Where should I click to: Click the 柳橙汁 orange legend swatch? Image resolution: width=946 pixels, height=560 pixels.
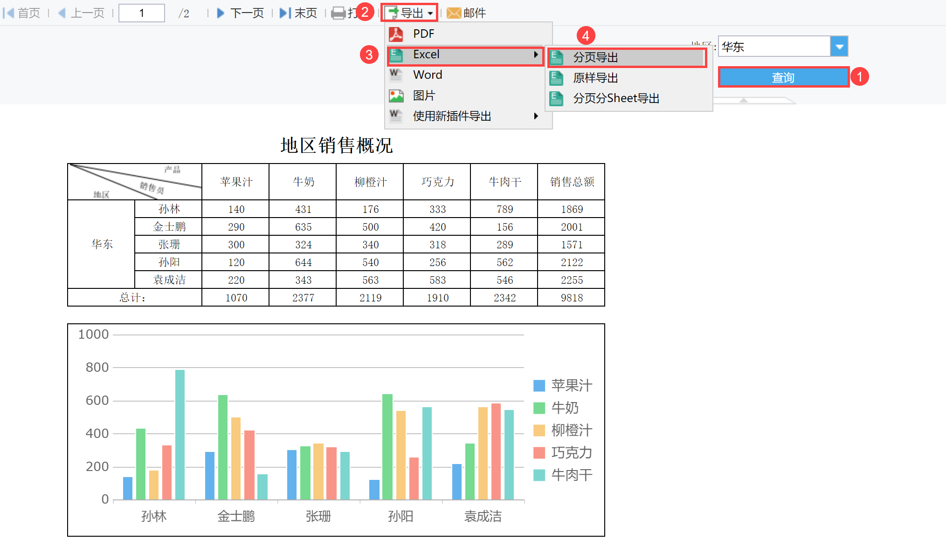click(x=539, y=430)
